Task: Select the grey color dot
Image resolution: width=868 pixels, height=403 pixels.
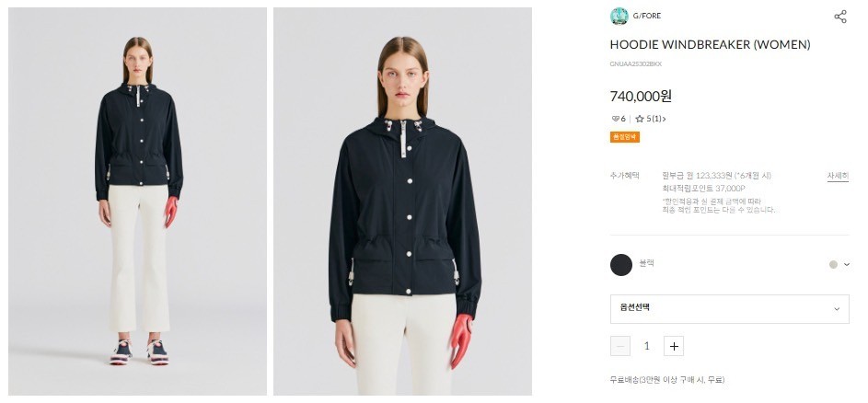Action: click(833, 265)
